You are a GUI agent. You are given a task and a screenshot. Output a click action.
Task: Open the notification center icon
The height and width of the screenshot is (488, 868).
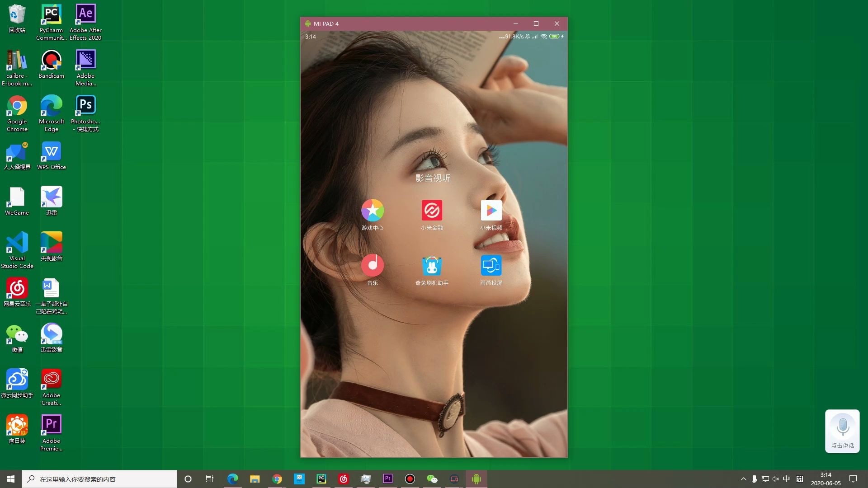pyautogui.click(x=853, y=479)
